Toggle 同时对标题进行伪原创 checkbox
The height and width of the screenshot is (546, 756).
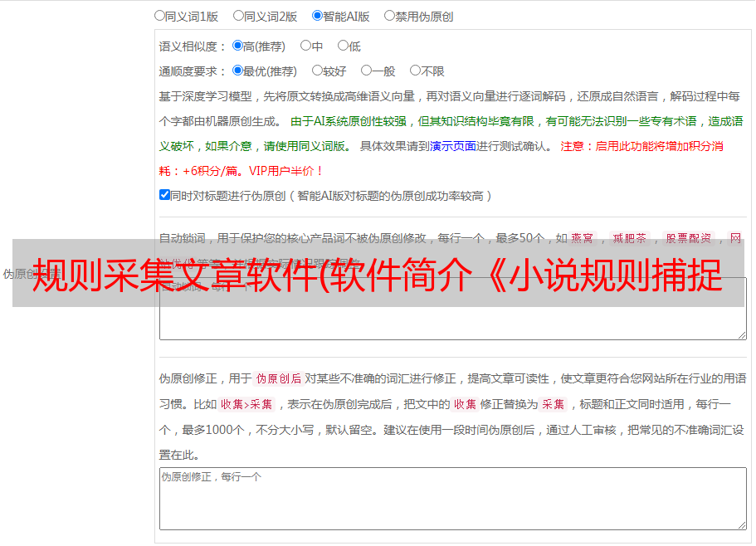pos(164,195)
